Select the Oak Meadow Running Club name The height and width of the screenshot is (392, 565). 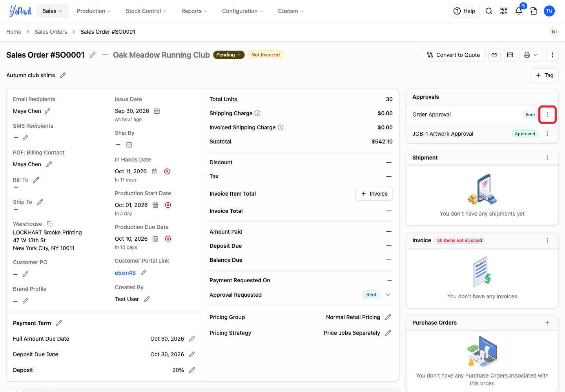click(x=161, y=55)
